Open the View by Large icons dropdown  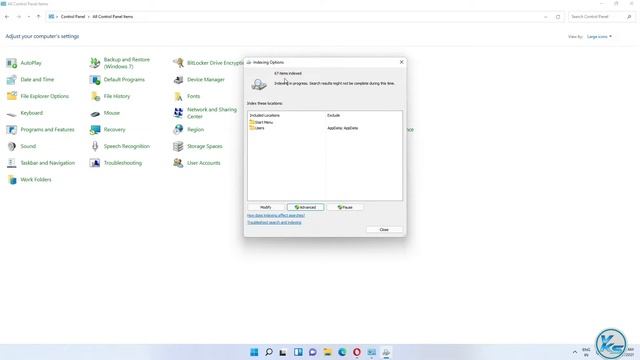tap(599, 37)
